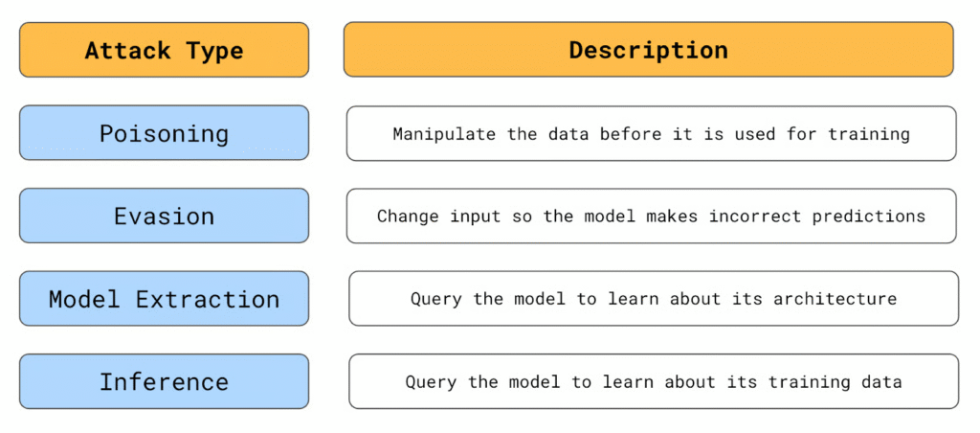This screenshot has height=433, width=980.
Task: Select the Evasion attack type box
Action: coord(164,216)
